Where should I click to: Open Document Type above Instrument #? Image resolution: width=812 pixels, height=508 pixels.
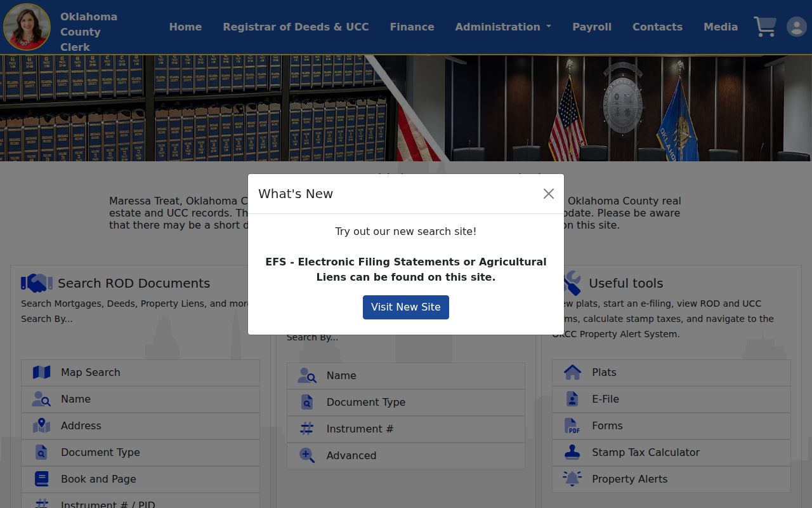406,402
